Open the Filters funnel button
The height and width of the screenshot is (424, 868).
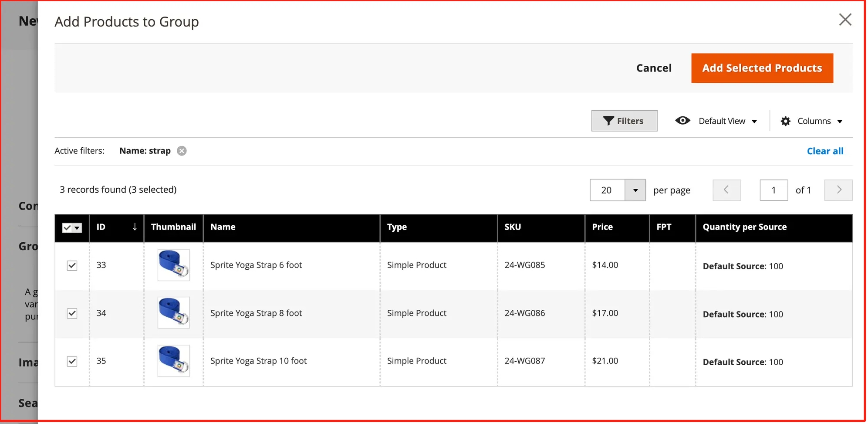tap(624, 121)
